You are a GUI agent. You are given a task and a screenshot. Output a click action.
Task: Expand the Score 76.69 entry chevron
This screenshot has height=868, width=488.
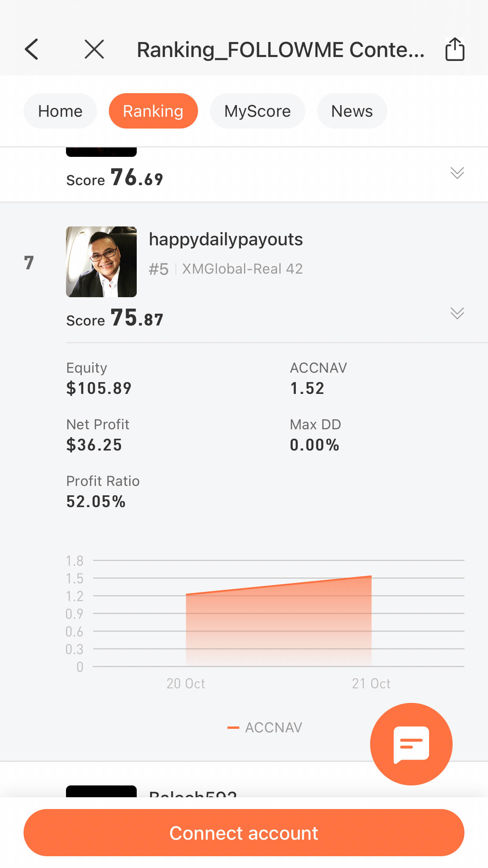(x=457, y=173)
